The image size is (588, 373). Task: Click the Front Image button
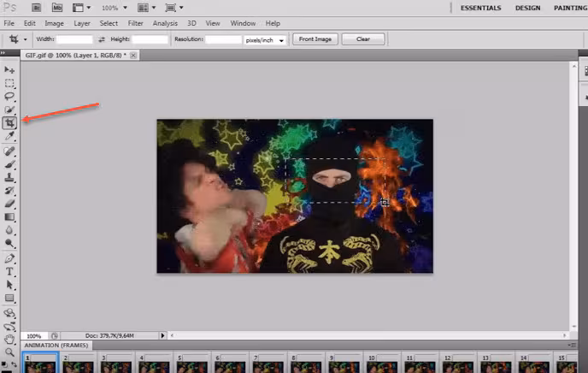tap(315, 39)
